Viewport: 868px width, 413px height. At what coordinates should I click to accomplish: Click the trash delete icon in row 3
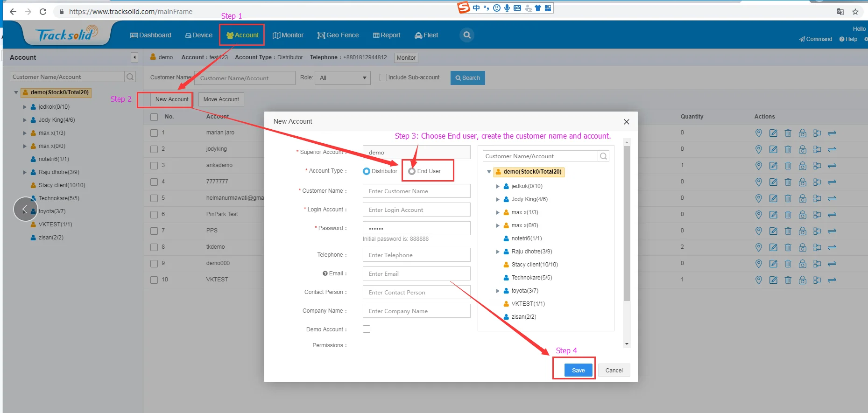788,166
